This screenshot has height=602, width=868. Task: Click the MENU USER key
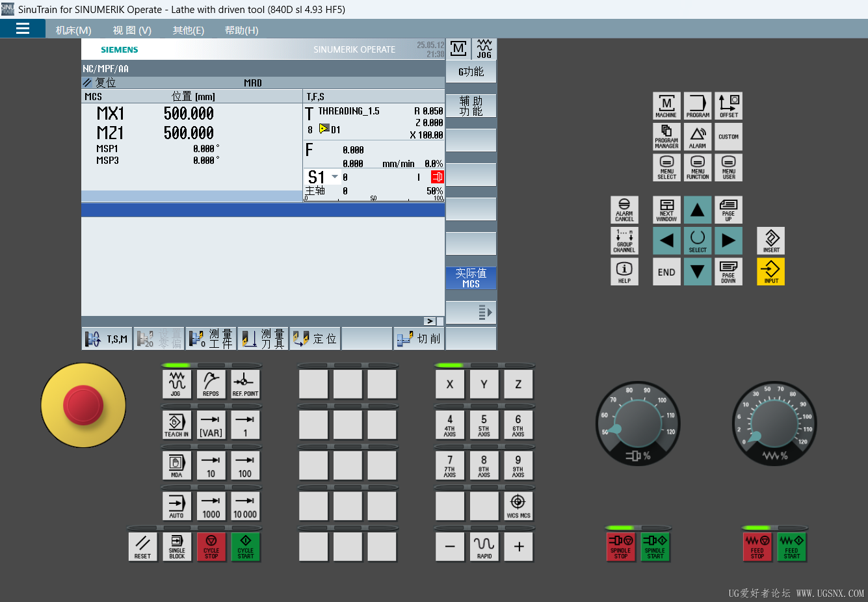(x=729, y=167)
